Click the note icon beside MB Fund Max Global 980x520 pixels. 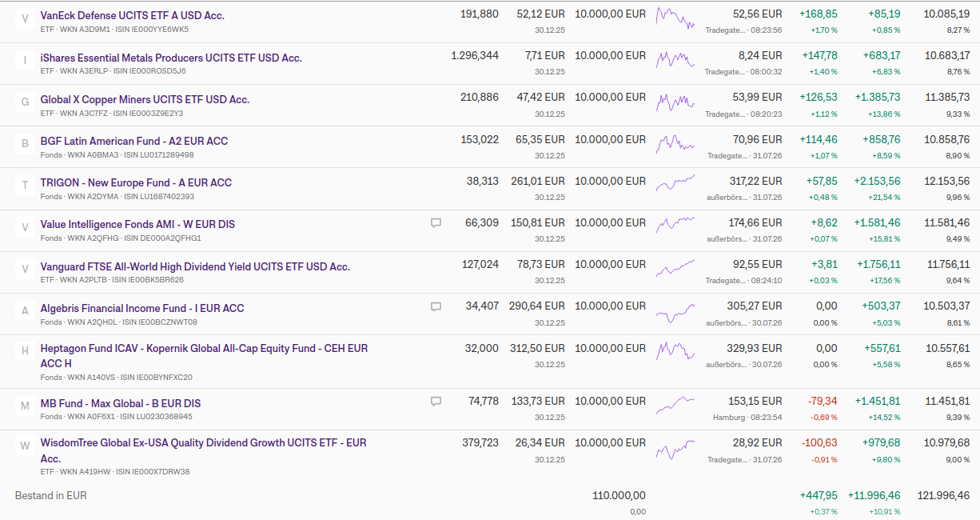436,402
